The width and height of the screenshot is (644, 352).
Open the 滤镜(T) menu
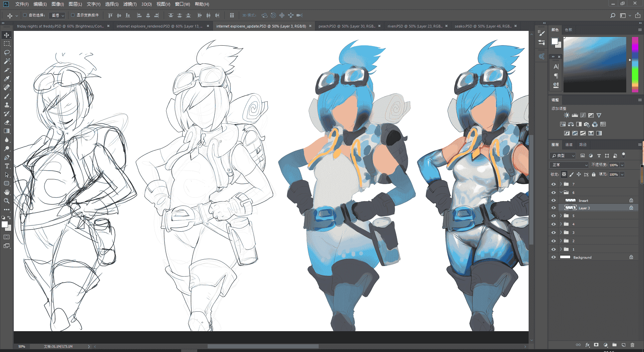point(130,4)
